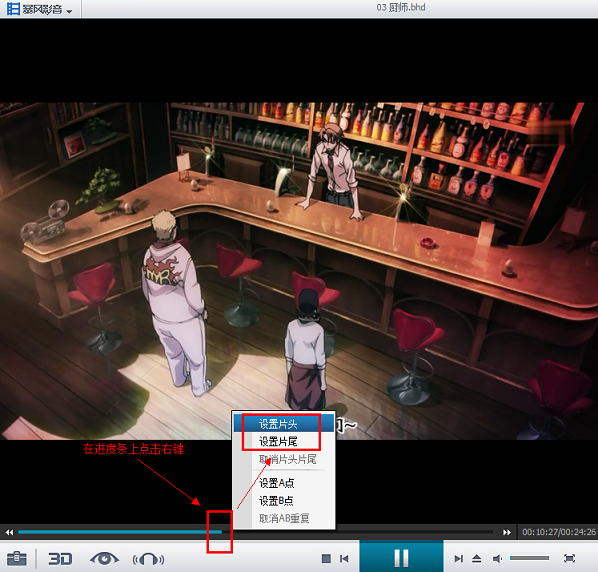The image size is (598, 572).
Task: Click the eject open-file icon
Action: (x=477, y=559)
